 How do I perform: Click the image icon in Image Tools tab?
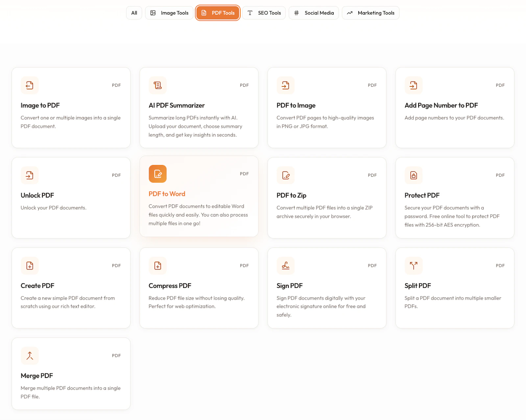click(153, 13)
